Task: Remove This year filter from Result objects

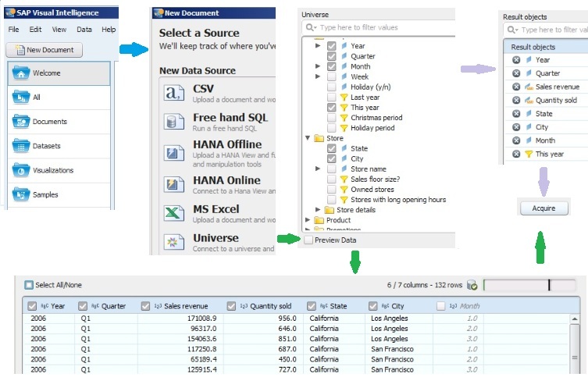Action: [x=516, y=154]
